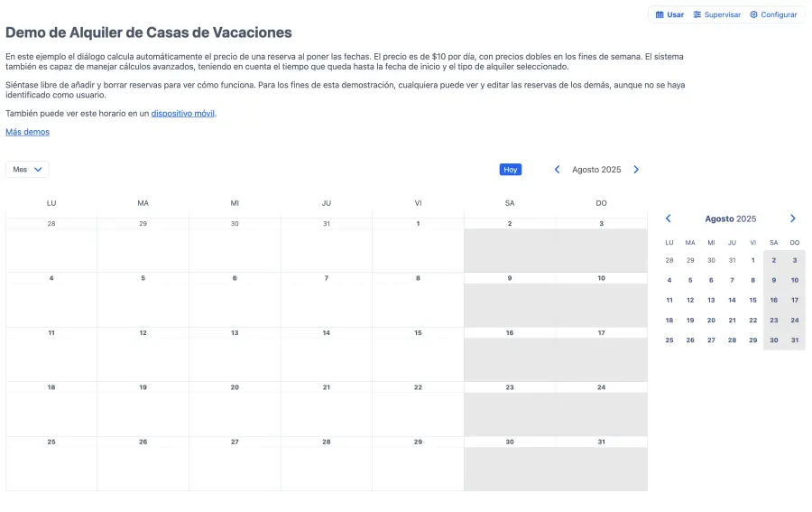The width and height of the screenshot is (812, 512).
Task: Click mini calendar previous month arrow
Action: (x=669, y=219)
